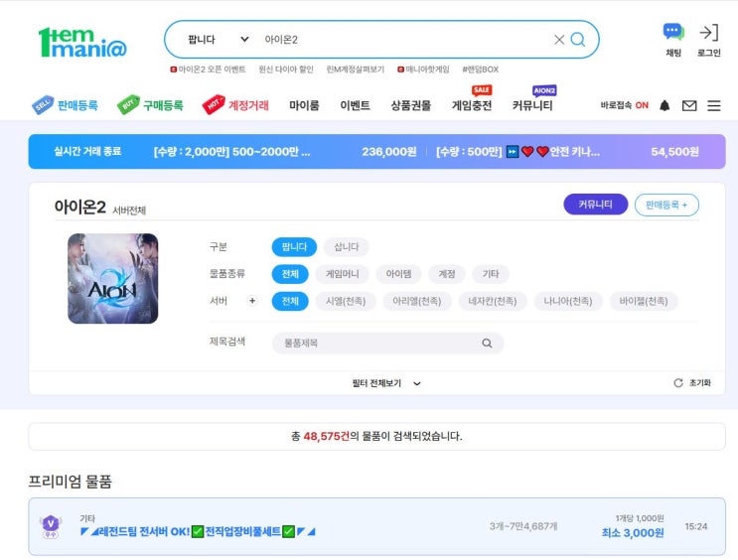Select the 기타 item type
Image resolution: width=738 pixels, height=560 pixels.
coord(491,274)
